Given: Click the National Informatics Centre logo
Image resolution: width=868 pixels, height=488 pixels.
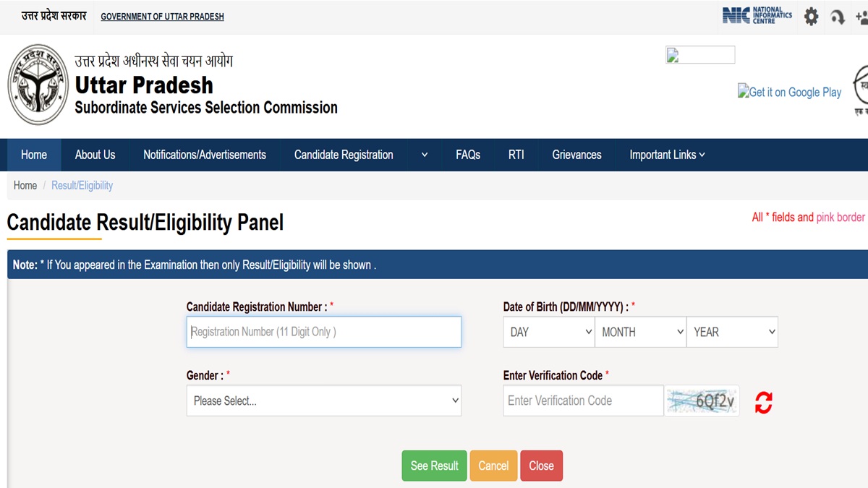Looking at the screenshot, I should click(x=757, y=16).
